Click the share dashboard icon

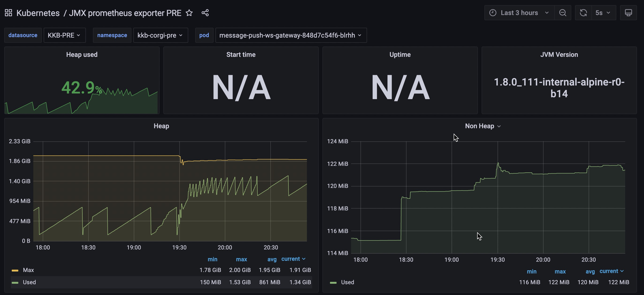click(x=205, y=13)
